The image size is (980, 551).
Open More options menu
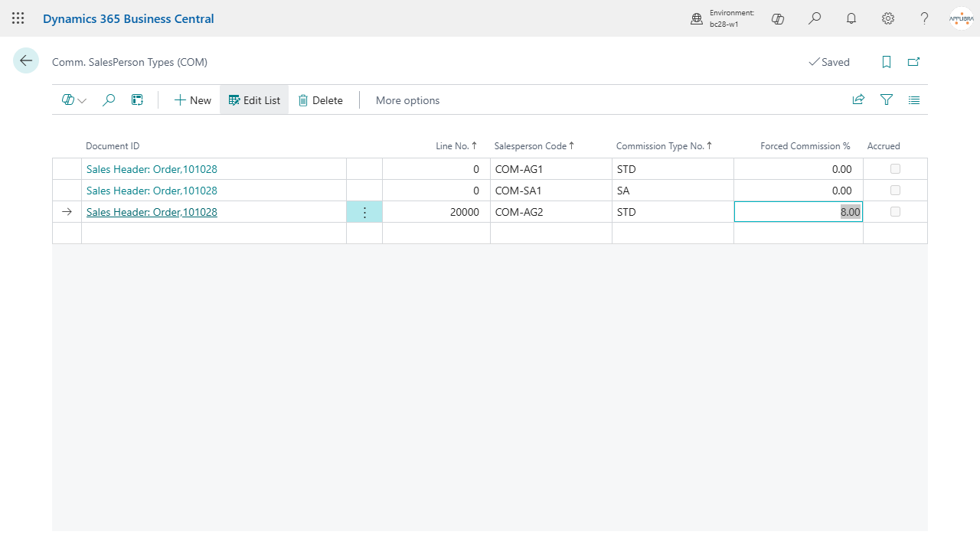click(x=407, y=100)
